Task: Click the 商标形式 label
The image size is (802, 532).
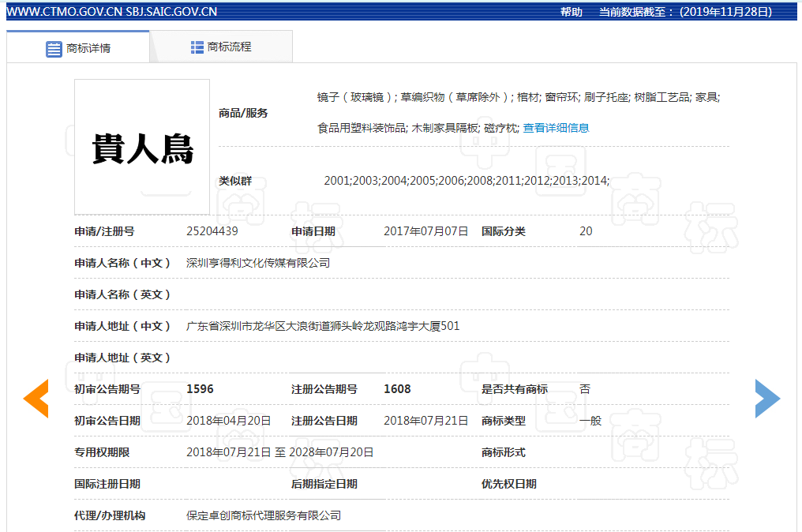Action: (504, 452)
